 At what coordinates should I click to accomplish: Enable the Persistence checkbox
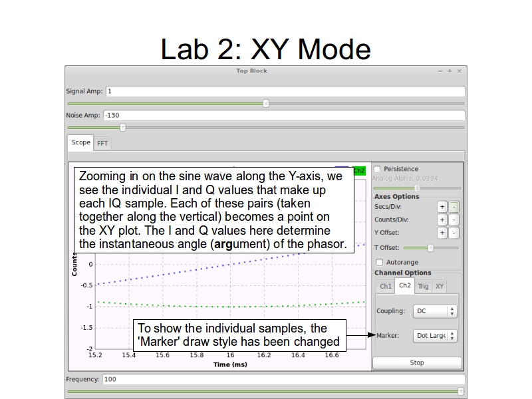click(x=378, y=169)
